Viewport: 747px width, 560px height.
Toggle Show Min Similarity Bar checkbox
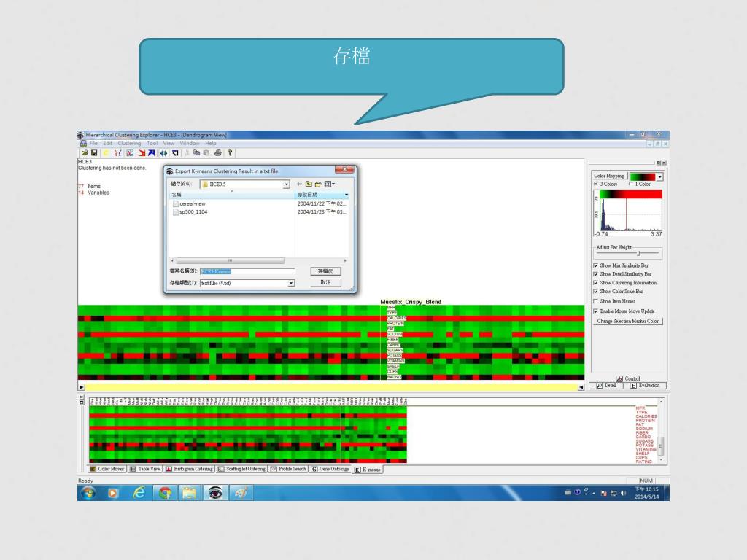click(595, 265)
